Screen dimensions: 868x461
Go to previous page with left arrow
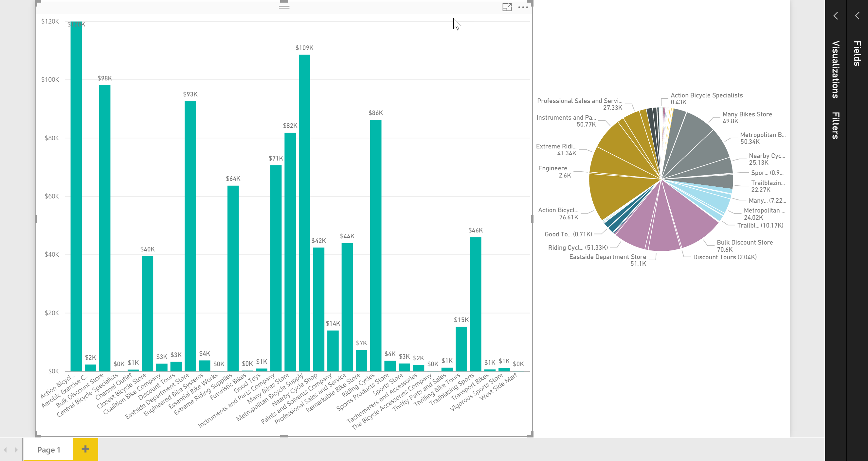point(5,450)
